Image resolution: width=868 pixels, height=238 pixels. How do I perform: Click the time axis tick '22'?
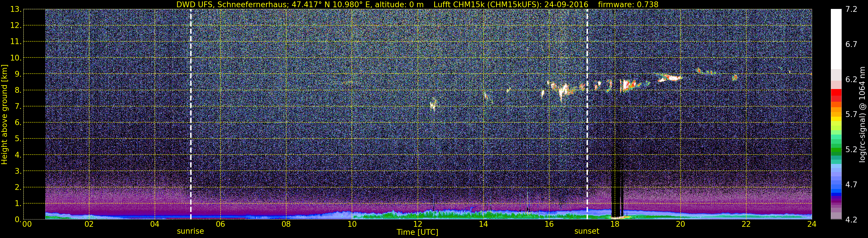(746, 224)
